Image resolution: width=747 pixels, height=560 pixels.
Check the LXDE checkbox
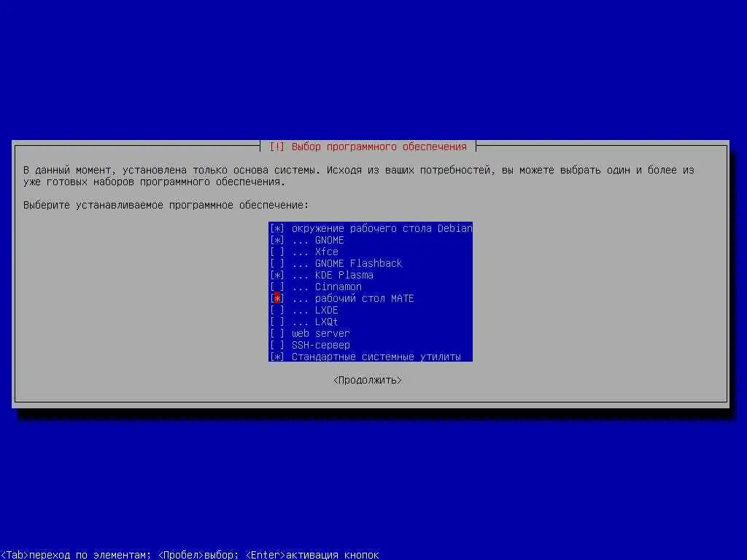276,310
